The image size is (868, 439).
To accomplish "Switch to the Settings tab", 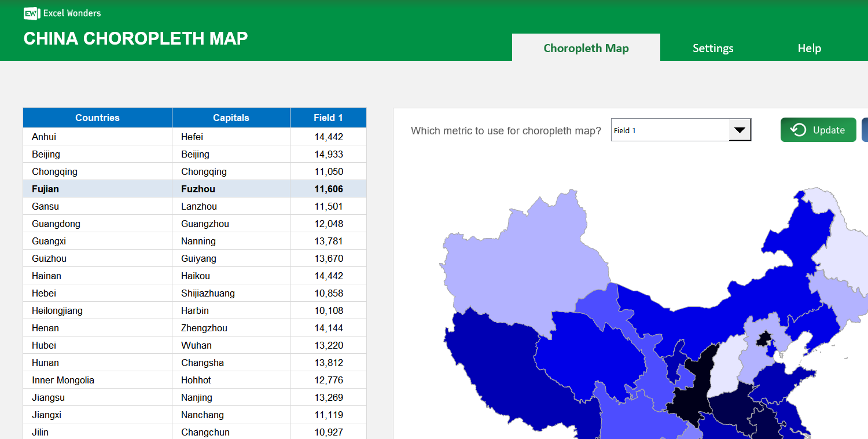I will 712,48.
